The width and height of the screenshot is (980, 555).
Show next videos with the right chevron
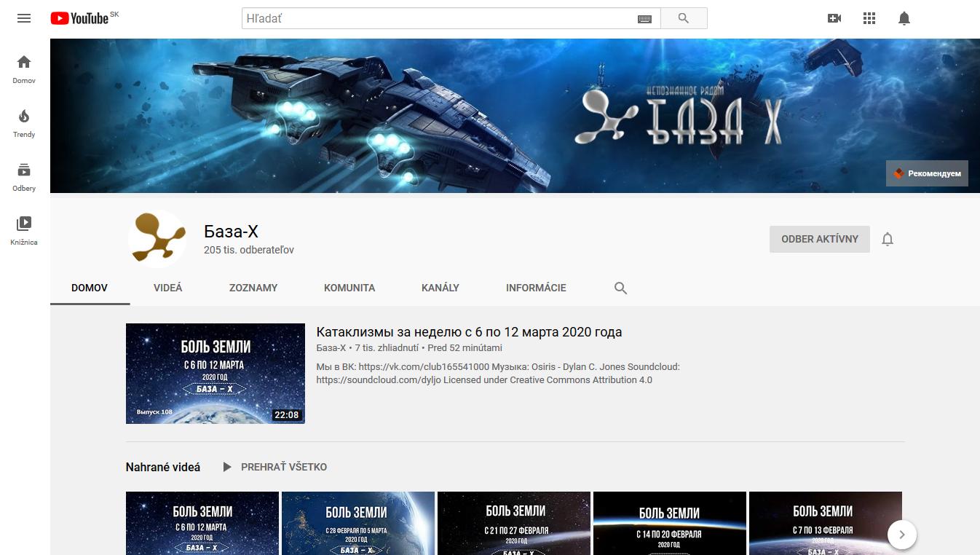(x=902, y=535)
